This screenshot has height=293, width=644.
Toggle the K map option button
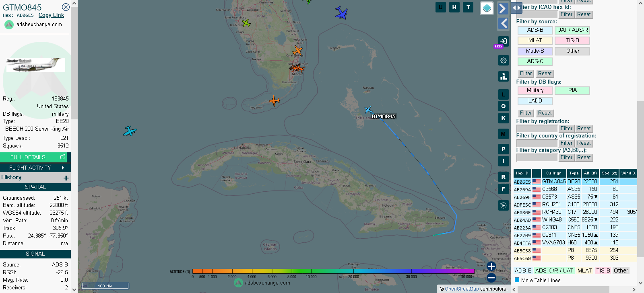[503, 118]
